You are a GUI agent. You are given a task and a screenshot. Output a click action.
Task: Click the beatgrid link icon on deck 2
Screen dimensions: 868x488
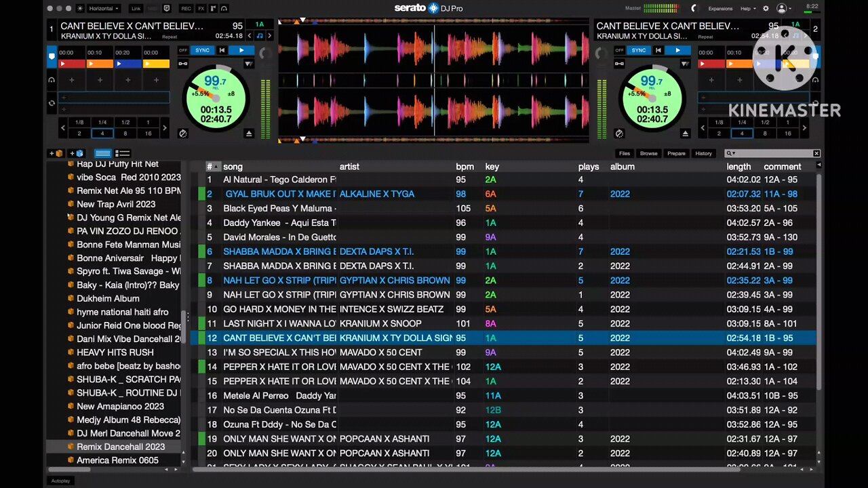[618, 64]
